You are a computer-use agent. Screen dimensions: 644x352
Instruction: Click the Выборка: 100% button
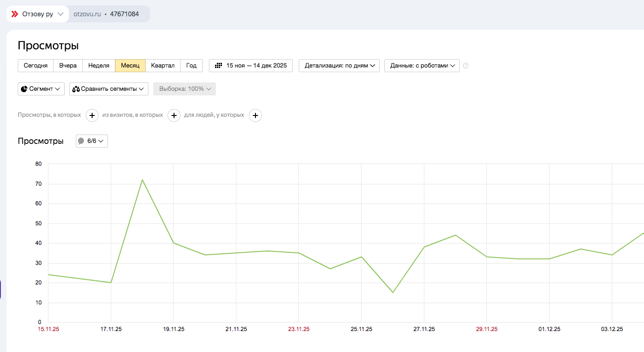point(184,89)
